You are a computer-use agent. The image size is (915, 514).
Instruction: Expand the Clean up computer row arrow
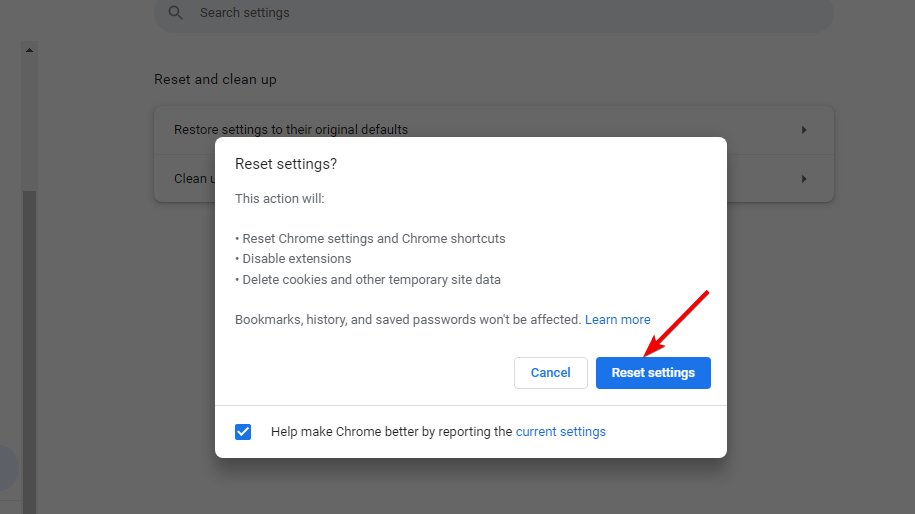pyautogui.click(x=804, y=179)
